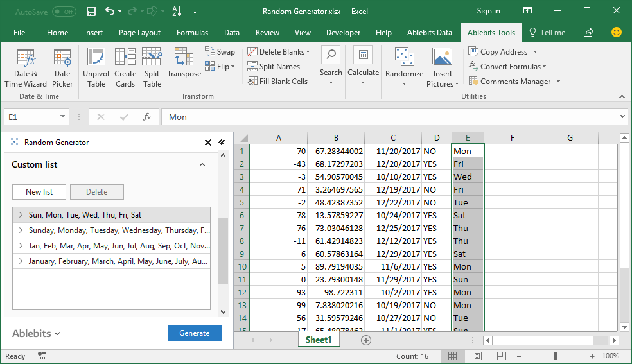The width and height of the screenshot is (632, 364).
Task: Send feedback with the smiley icon
Action: 617,32
